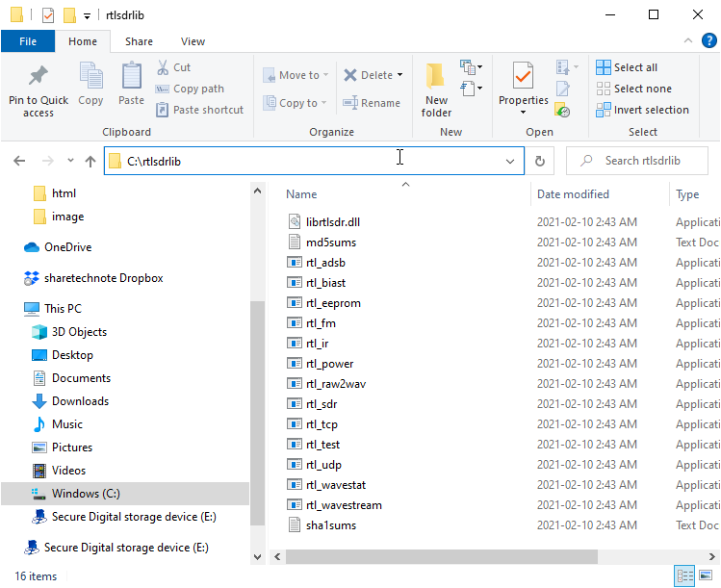Image resolution: width=721 pixels, height=588 pixels.
Task: Click the Copy ribbon icon
Action: [x=90, y=75]
